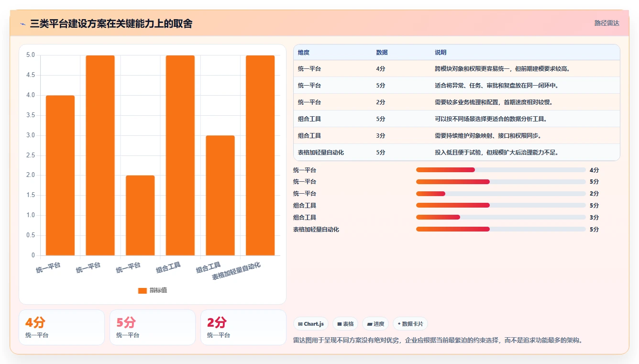Click the 指标值 legend label text
Screen dimensions: 639x364
point(158,290)
